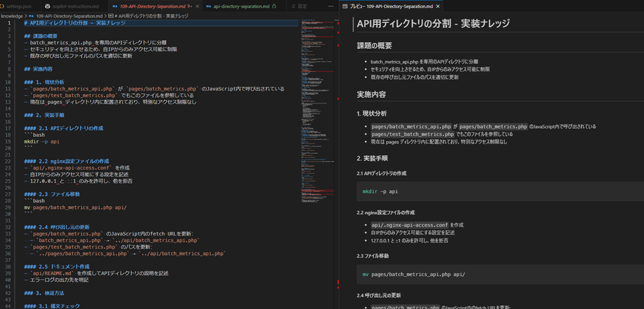Click '2. 実装手順' heading in preview

372,158
